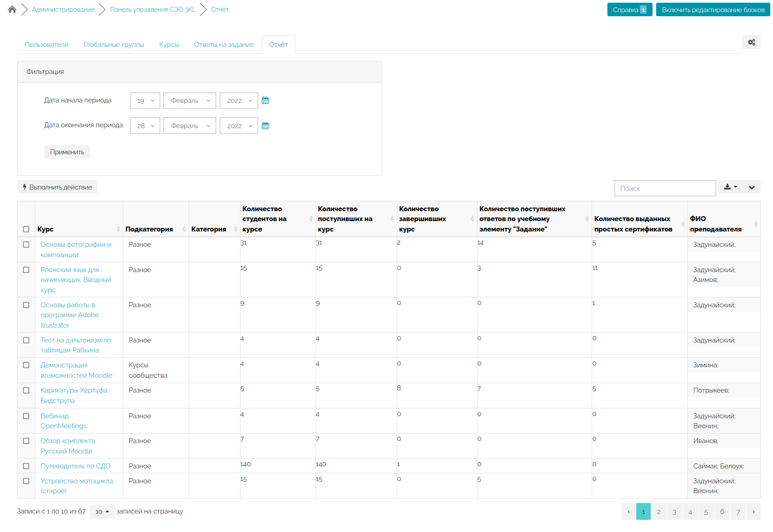
Task: Open the Выполнить действие menu
Action: coord(57,187)
